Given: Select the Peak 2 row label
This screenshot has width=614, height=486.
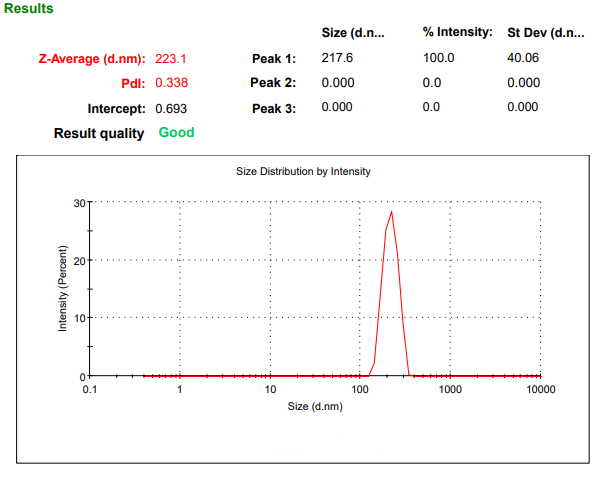Looking at the screenshot, I should [x=273, y=83].
